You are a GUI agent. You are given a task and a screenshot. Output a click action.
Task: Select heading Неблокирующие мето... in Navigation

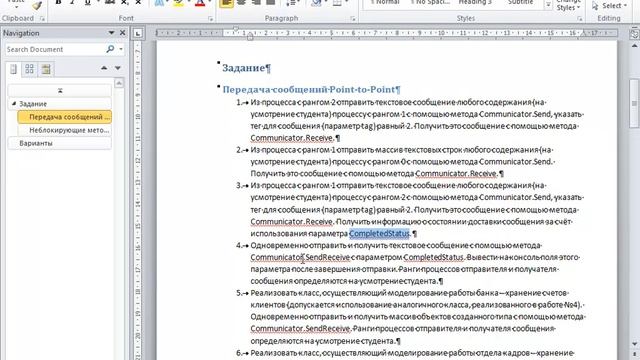click(x=64, y=130)
